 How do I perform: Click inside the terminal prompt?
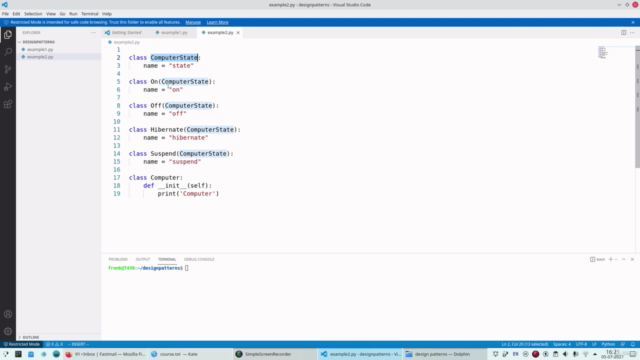click(187, 268)
